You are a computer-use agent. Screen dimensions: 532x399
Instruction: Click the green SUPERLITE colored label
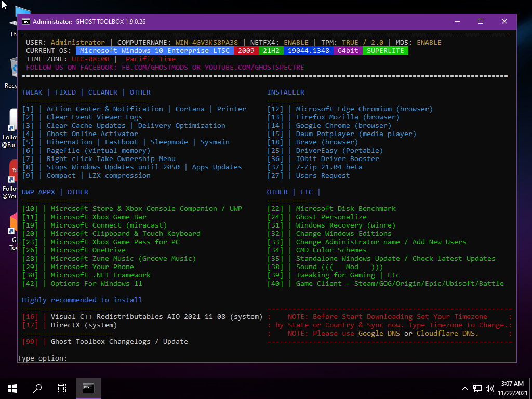(x=385, y=51)
